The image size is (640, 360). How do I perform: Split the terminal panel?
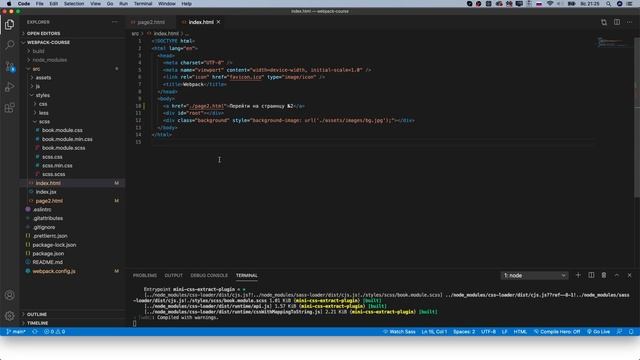(591, 276)
